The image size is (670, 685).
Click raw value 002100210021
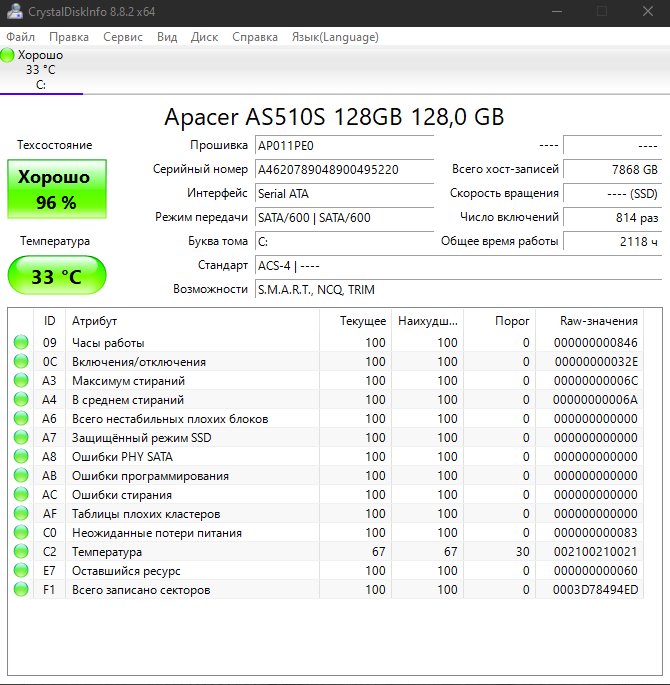595,552
